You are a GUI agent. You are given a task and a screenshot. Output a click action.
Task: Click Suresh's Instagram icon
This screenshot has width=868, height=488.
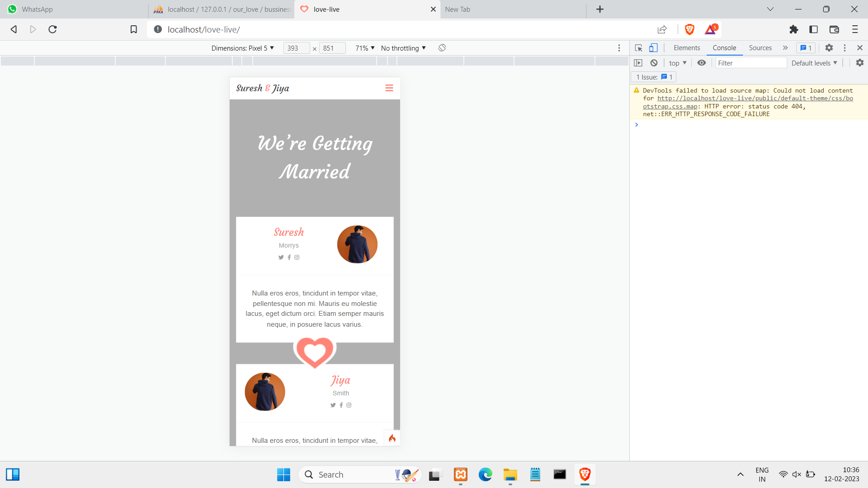(x=297, y=258)
